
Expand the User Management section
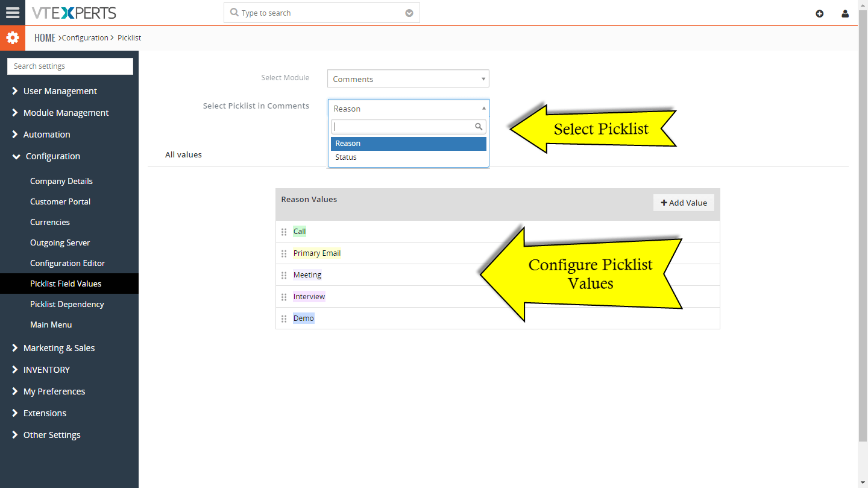60,90
